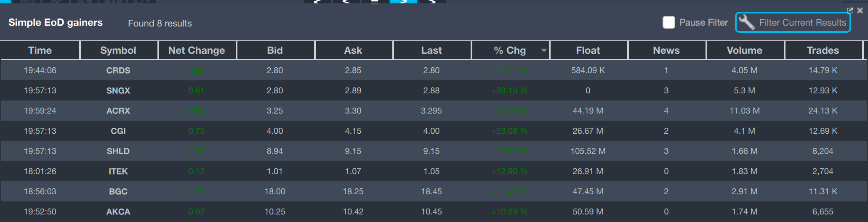Sort results by the Volume column header
Viewport: 868px width, 222px height.
coord(745,50)
